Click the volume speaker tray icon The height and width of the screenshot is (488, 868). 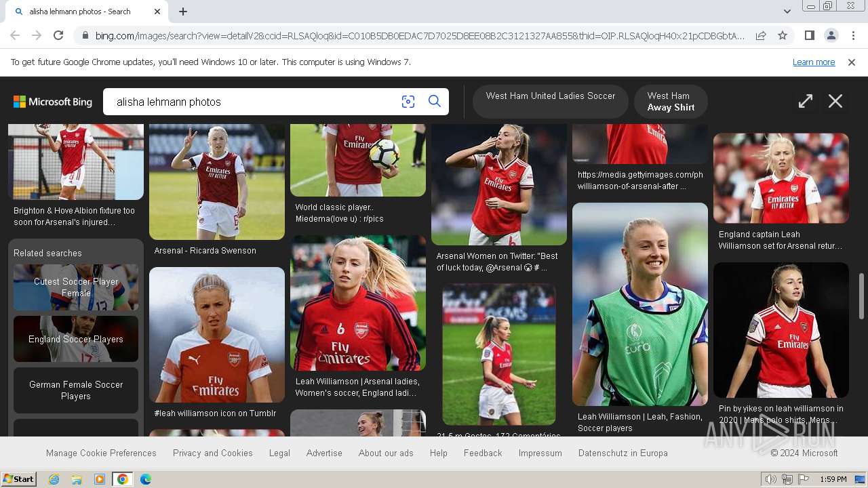[x=771, y=479]
